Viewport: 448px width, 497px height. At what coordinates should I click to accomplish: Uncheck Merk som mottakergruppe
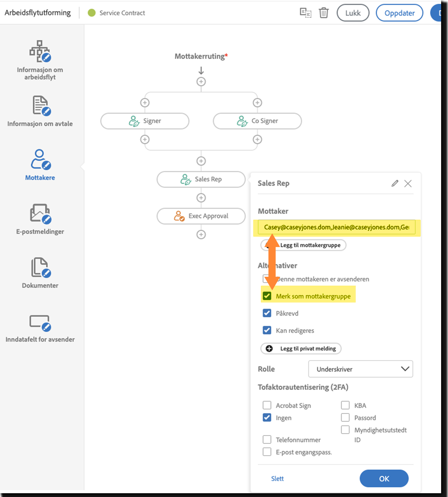tap(267, 296)
